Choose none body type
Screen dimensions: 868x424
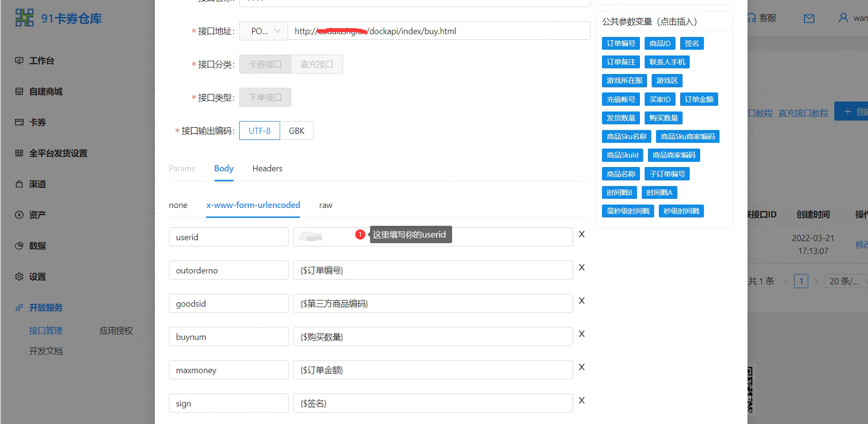[178, 205]
